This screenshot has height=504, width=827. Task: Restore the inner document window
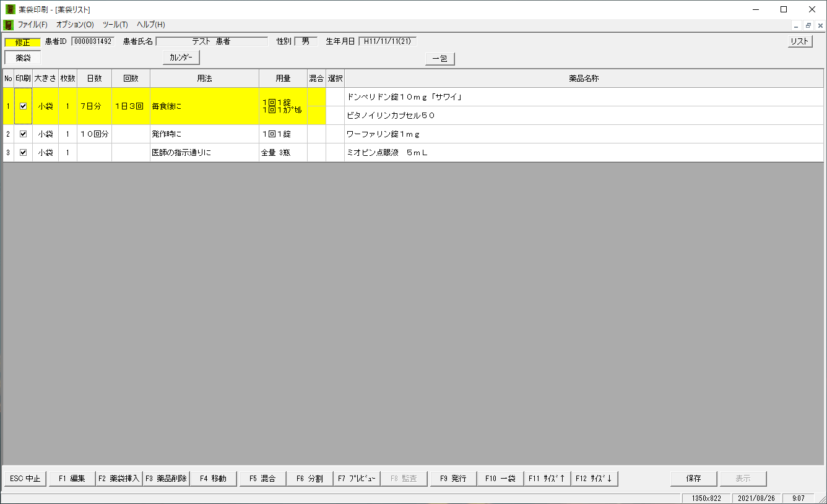coord(808,25)
